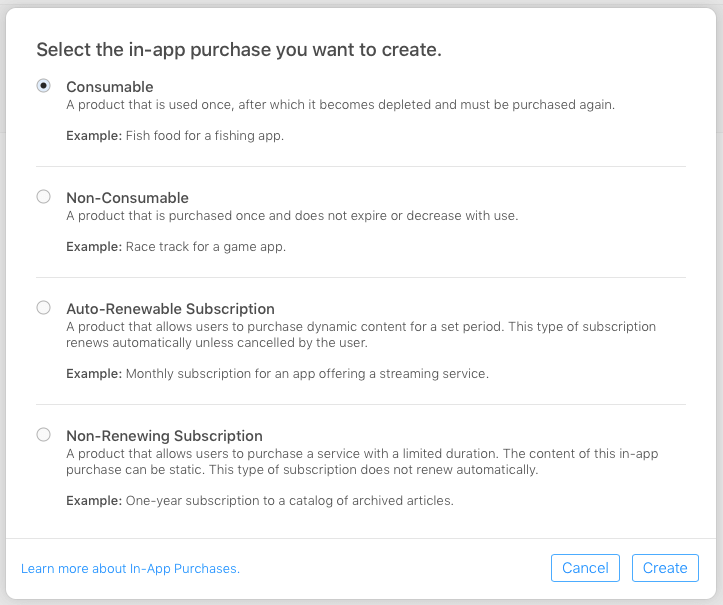
Task: Click the bold Non-Consumable heading label
Action: tap(127, 198)
